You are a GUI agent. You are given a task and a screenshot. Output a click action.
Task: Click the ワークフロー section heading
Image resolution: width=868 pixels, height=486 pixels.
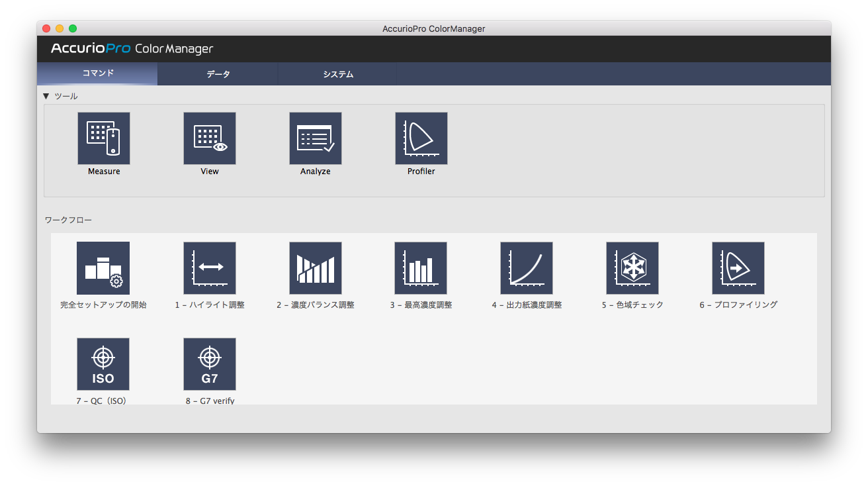pyautogui.click(x=68, y=219)
